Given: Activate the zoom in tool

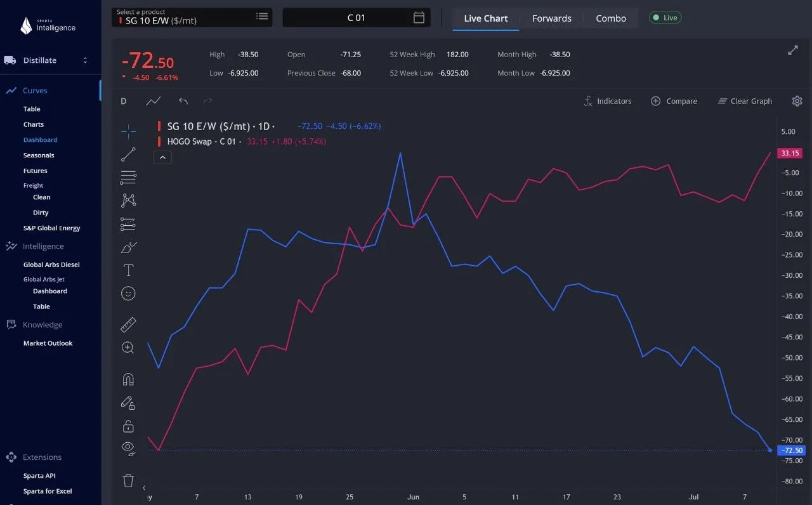Looking at the screenshot, I should click(x=128, y=348).
